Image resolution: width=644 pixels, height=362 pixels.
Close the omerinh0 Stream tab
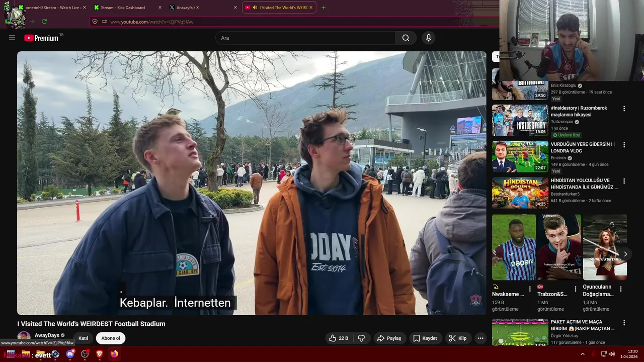point(84,8)
